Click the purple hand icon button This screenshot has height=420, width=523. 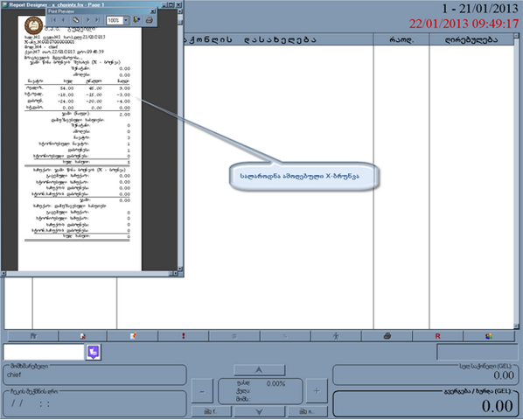tap(94, 352)
